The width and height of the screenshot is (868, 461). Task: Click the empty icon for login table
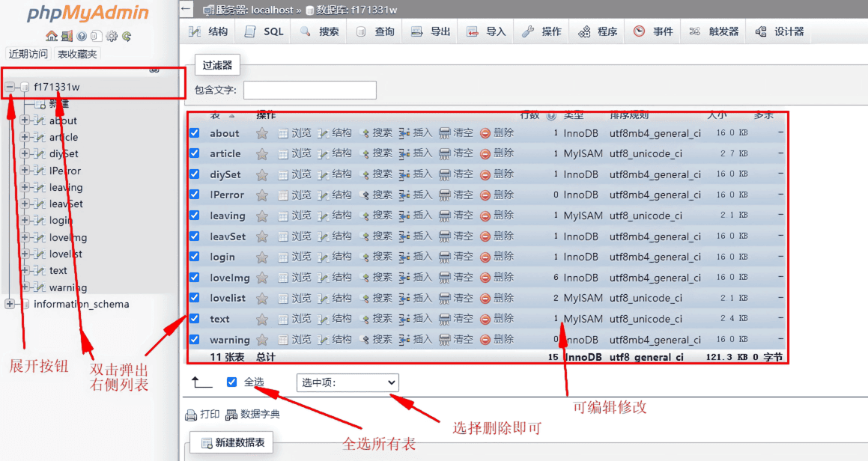click(x=445, y=257)
